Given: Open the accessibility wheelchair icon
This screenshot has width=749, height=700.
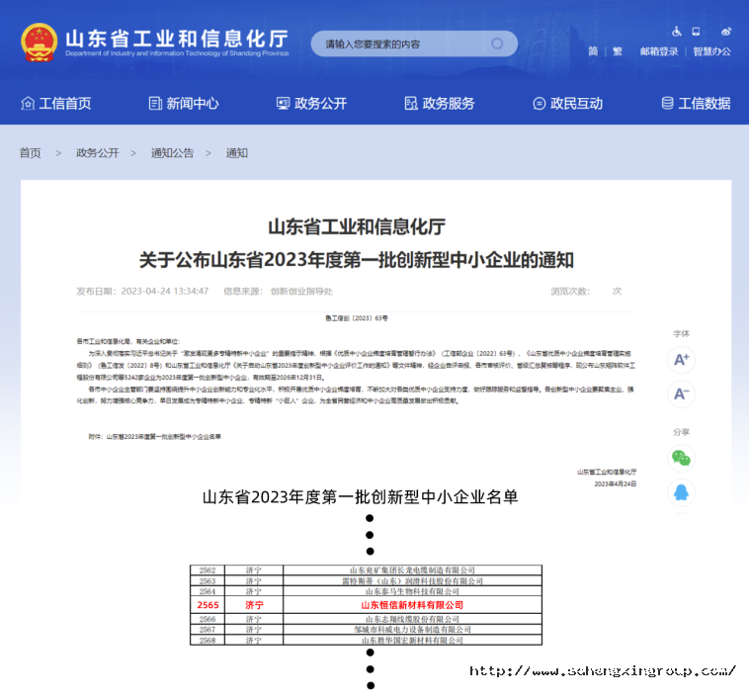Looking at the screenshot, I should [676, 32].
